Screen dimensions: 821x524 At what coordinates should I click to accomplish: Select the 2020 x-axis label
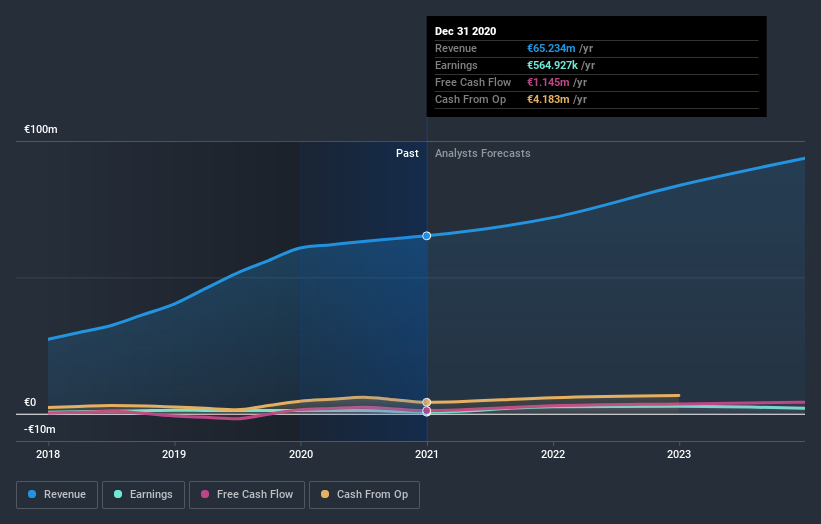(301, 454)
